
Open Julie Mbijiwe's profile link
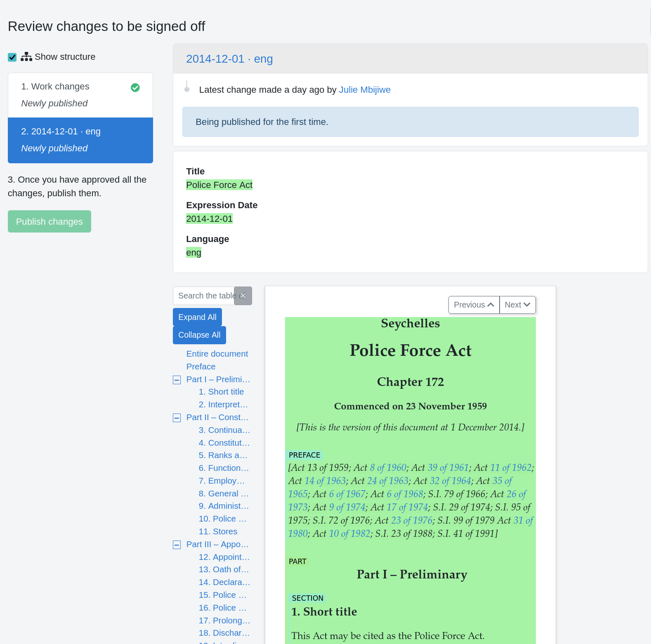pyautogui.click(x=364, y=90)
